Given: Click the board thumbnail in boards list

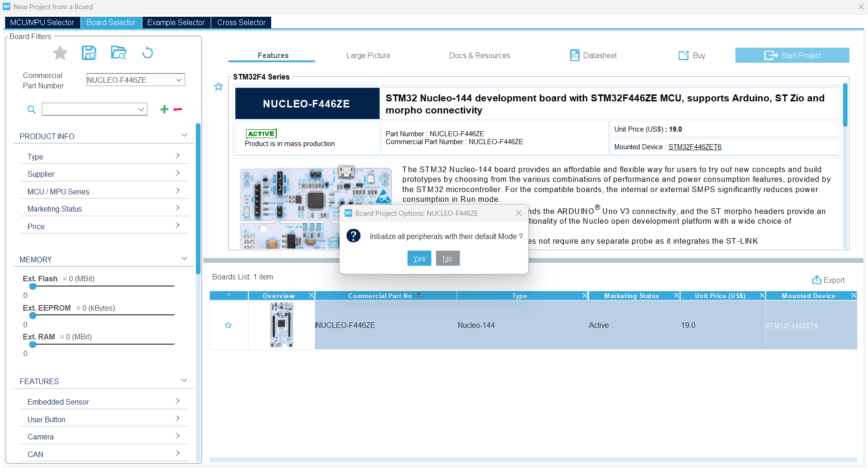Looking at the screenshot, I should [x=281, y=325].
